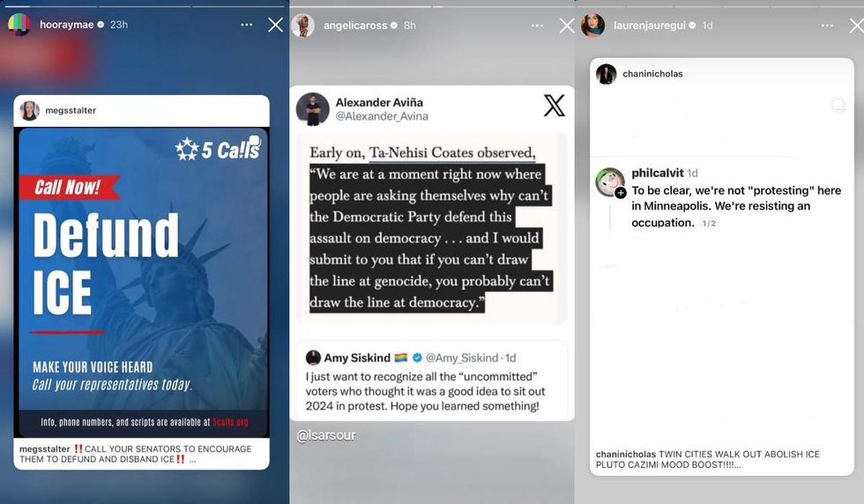Tap the Defund ICE post image
The height and width of the screenshot is (504, 864).
(x=142, y=283)
